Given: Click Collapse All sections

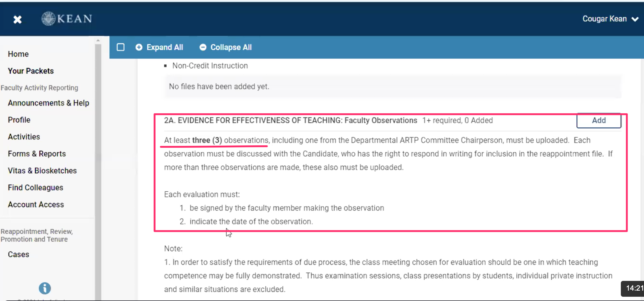Looking at the screenshot, I should click(x=225, y=47).
